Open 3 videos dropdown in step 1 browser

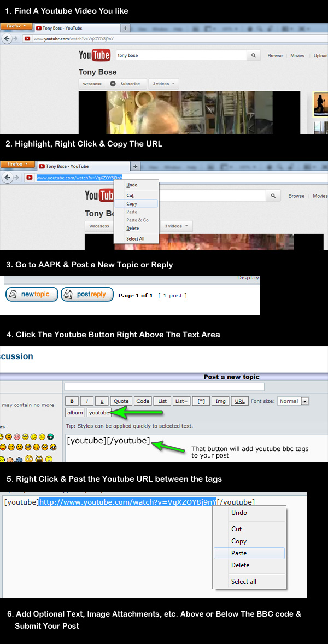tap(164, 84)
